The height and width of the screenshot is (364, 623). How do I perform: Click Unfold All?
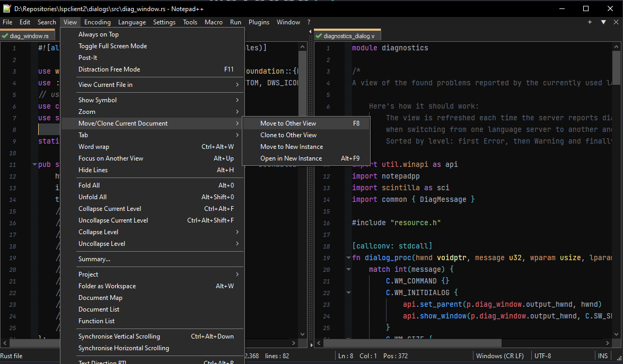(153, 197)
